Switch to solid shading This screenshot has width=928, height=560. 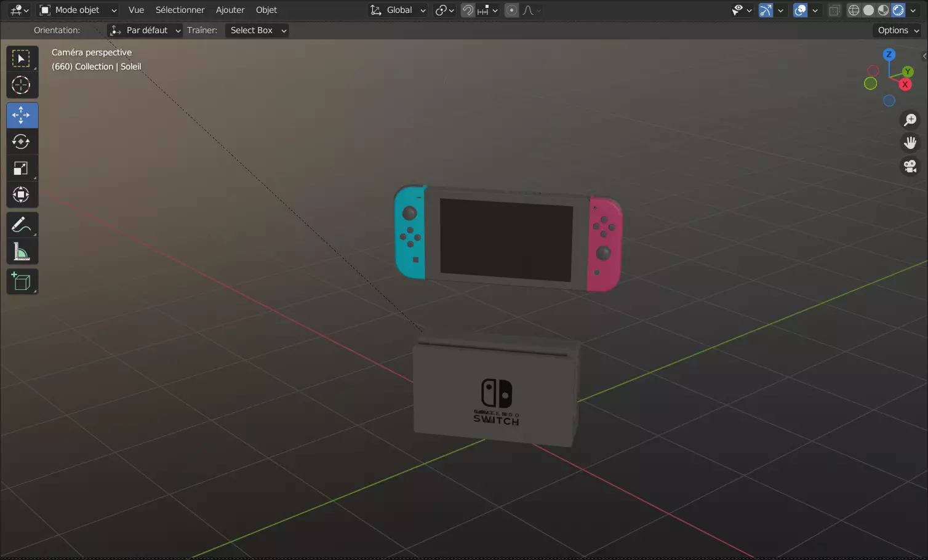click(868, 10)
